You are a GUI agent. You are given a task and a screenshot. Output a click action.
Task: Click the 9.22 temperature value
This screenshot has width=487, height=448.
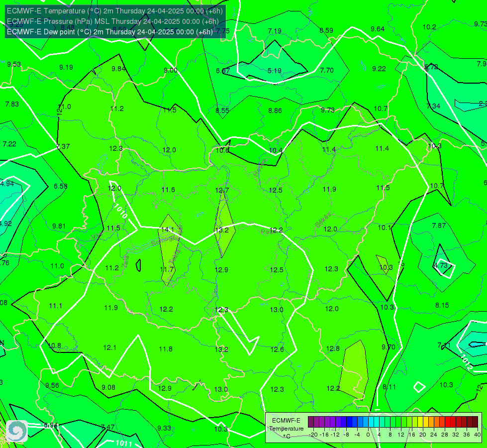coord(379,69)
